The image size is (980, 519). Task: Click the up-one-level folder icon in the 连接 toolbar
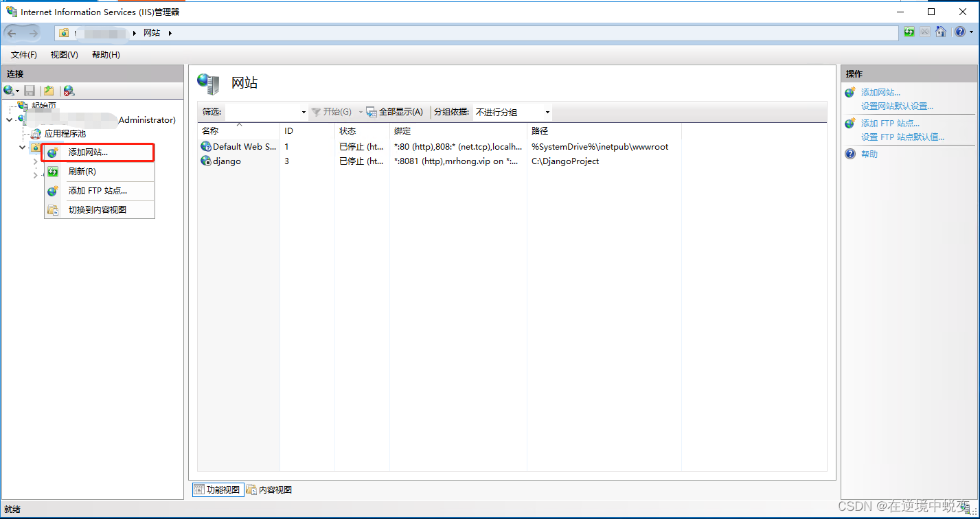click(49, 91)
